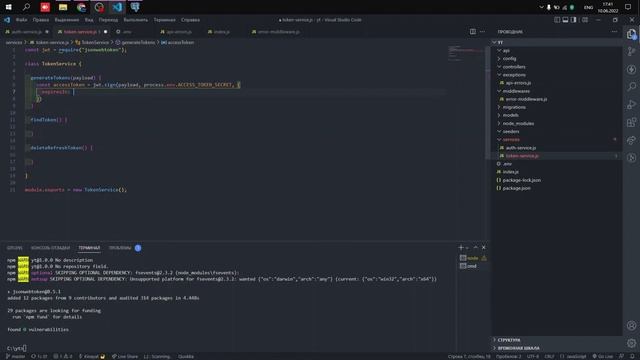Open the Source Control view icon

[631, 51]
